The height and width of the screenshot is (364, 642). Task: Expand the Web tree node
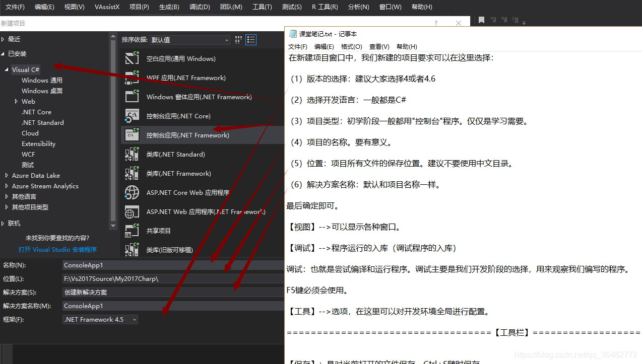[x=17, y=101]
